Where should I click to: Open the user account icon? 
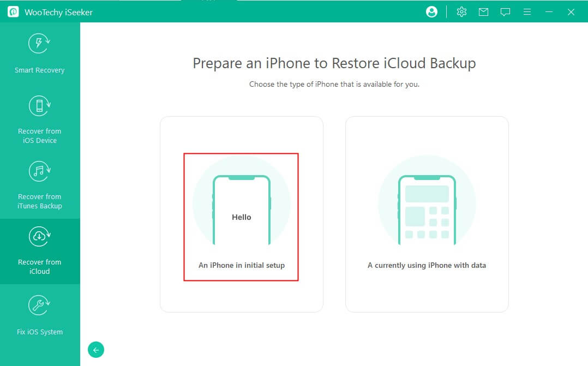click(431, 11)
